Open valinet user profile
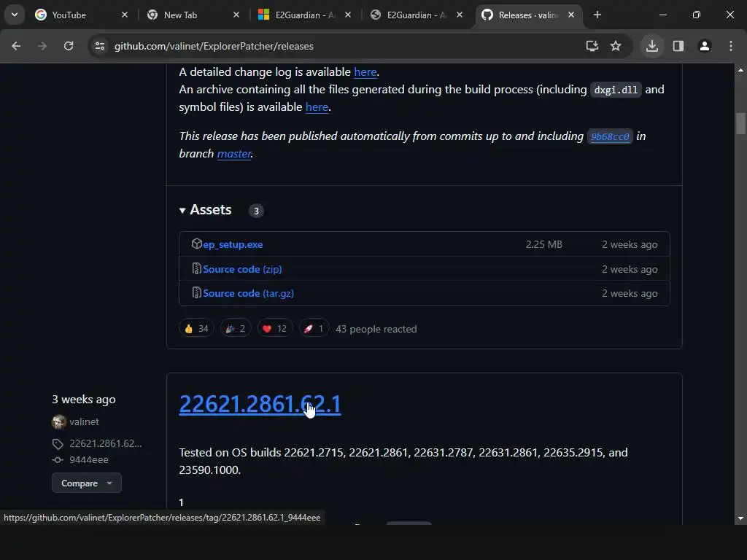The height and width of the screenshot is (560, 747). (85, 422)
